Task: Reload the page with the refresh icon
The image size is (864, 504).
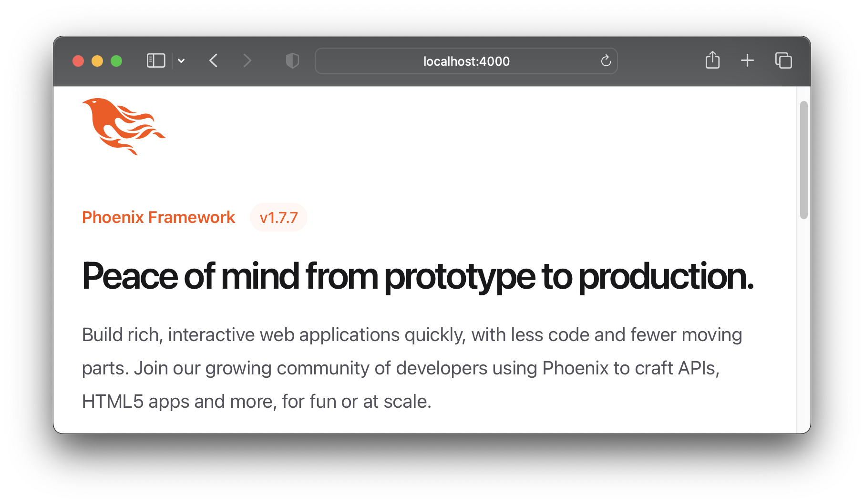Action: [606, 61]
